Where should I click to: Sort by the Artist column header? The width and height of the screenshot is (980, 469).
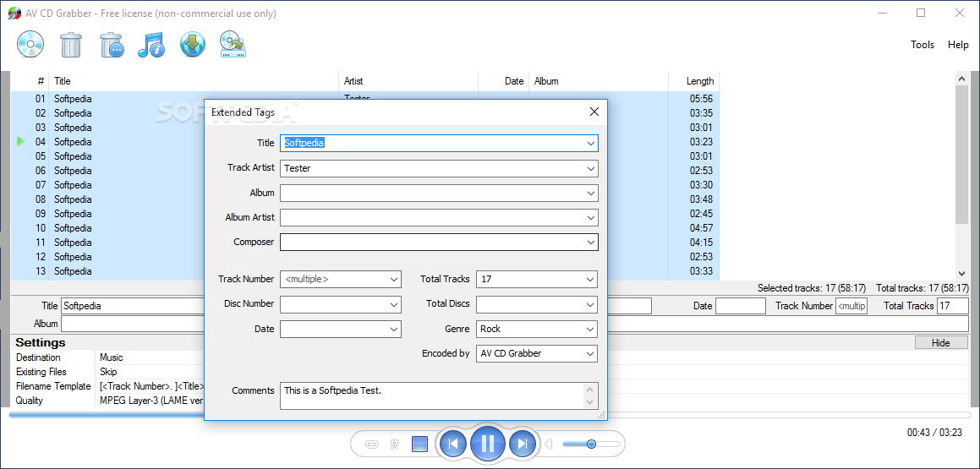pyautogui.click(x=408, y=81)
